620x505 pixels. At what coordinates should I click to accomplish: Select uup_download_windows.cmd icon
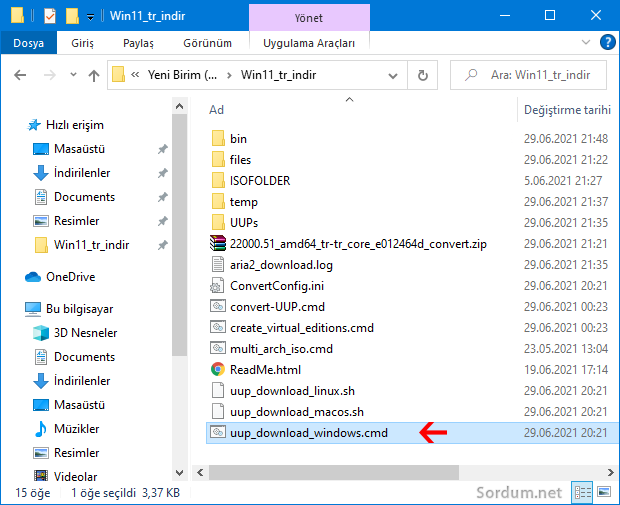tap(218, 432)
